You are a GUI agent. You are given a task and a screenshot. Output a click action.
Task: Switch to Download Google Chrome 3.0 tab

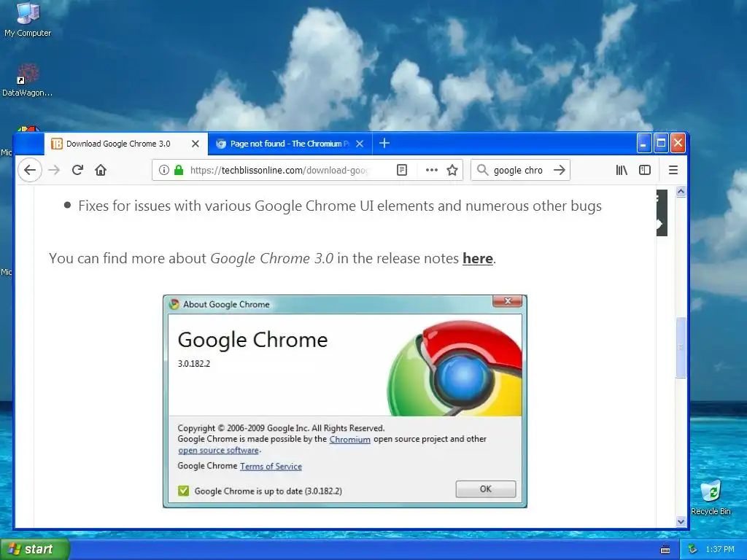click(x=126, y=144)
